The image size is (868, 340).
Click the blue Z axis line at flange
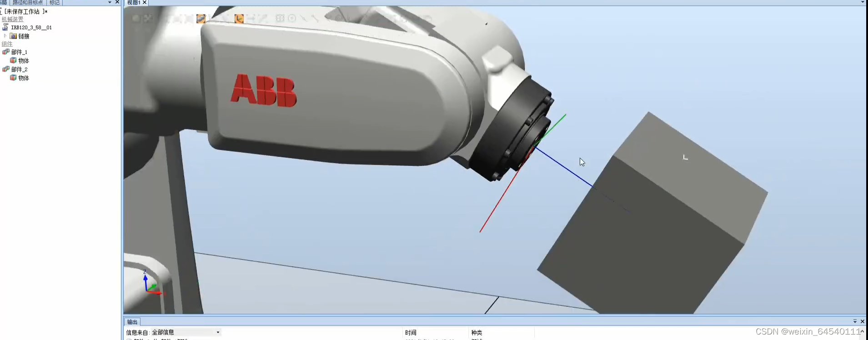tap(564, 167)
